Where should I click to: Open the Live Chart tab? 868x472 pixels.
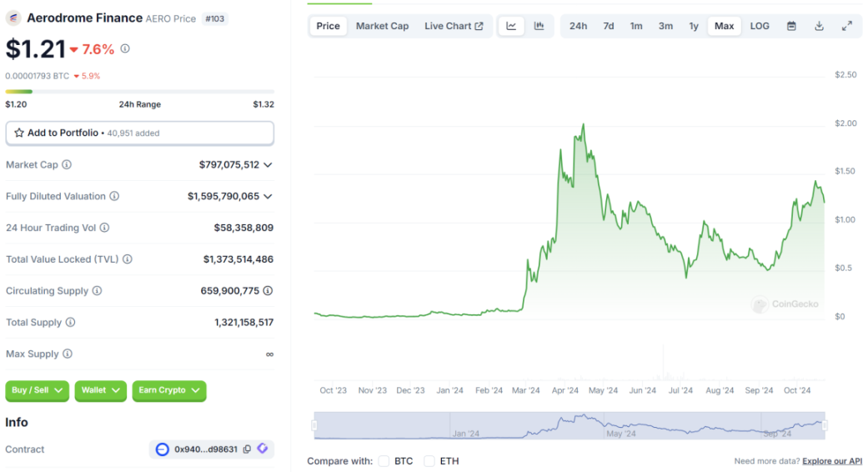pos(454,26)
